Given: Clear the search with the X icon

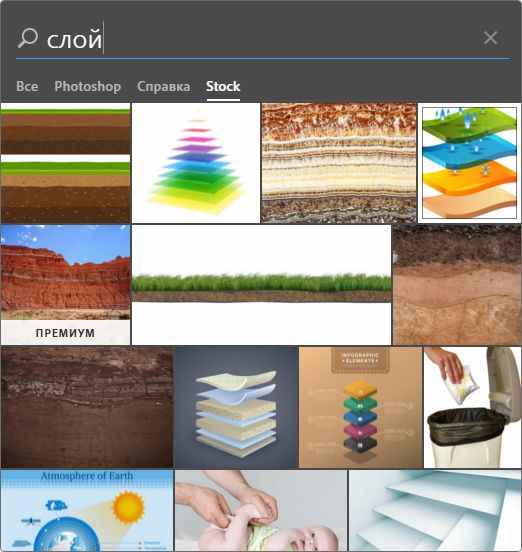Looking at the screenshot, I should pyautogui.click(x=490, y=38).
